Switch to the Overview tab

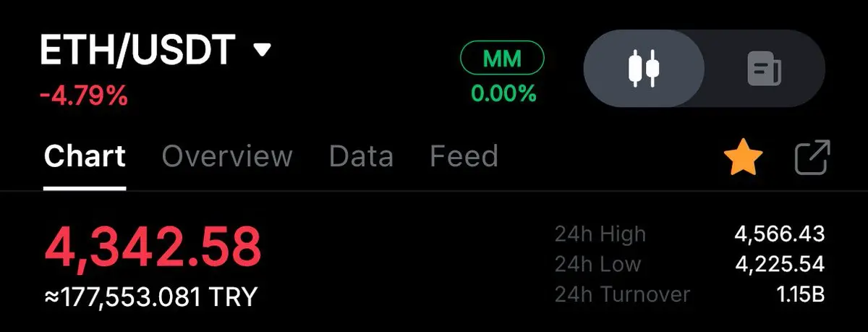[x=227, y=156]
